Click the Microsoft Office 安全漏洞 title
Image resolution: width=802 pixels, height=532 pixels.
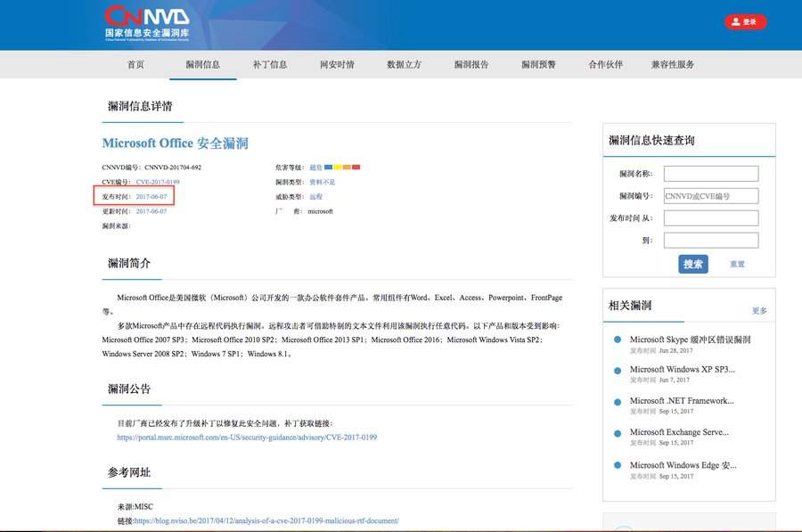point(176,143)
